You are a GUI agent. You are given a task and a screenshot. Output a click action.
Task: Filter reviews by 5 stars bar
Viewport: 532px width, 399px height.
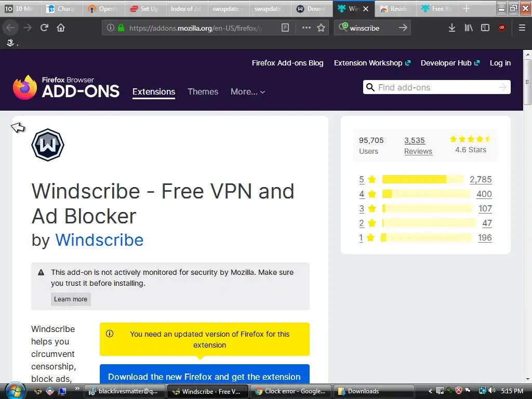click(422, 179)
